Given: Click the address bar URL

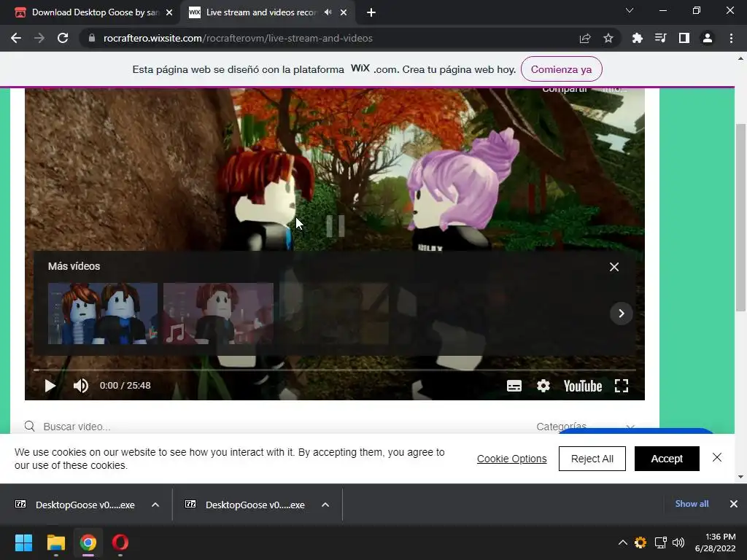Looking at the screenshot, I should [238, 38].
